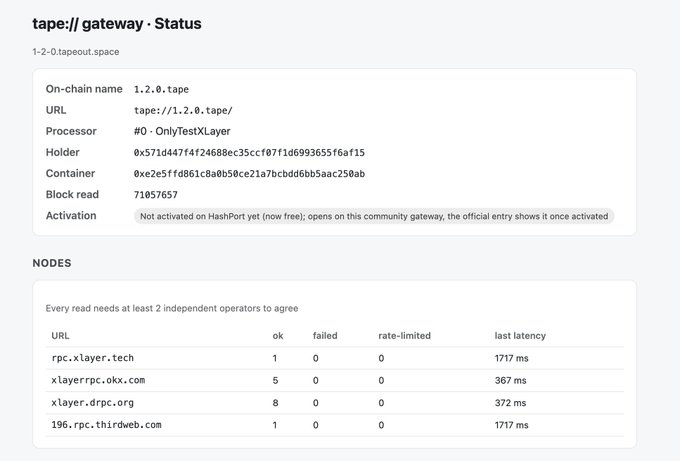Image resolution: width=680 pixels, height=461 pixels.
Task: Click the rate-limited count for 196.rpc.thirdweb.com
Action: point(381,425)
